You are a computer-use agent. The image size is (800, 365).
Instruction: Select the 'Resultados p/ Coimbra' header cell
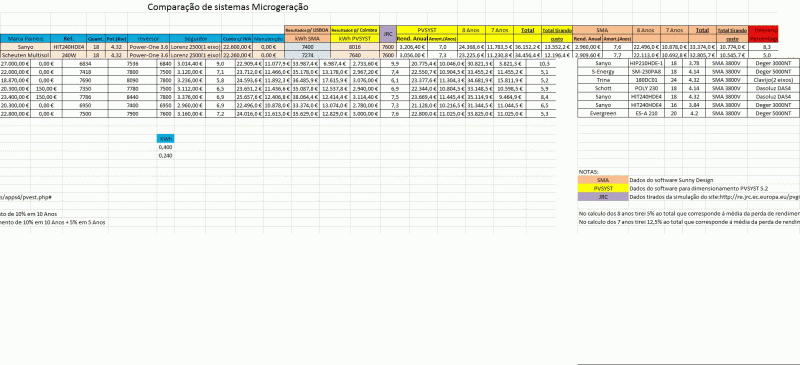(x=354, y=30)
